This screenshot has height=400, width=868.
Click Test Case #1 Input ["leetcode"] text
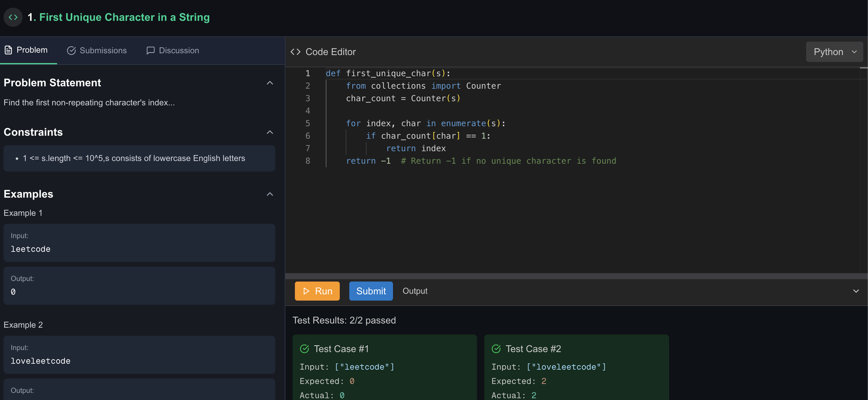coord(347,367)
